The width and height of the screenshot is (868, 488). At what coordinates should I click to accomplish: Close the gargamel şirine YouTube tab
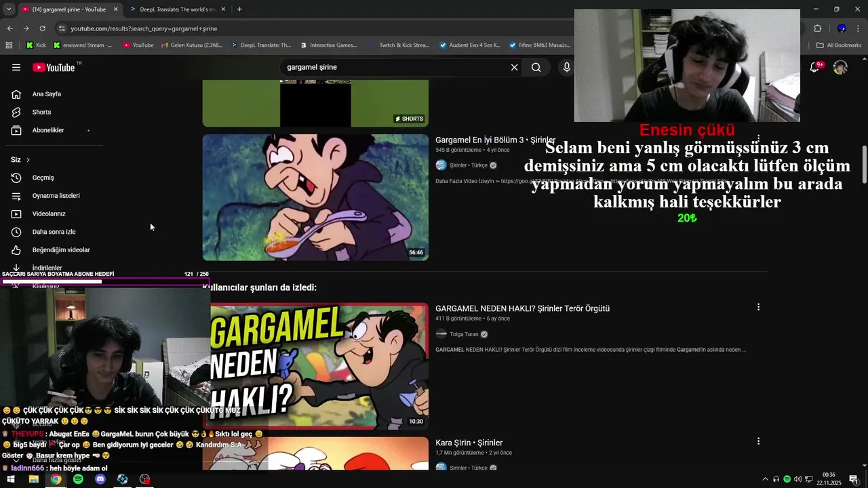coord(115,9)
